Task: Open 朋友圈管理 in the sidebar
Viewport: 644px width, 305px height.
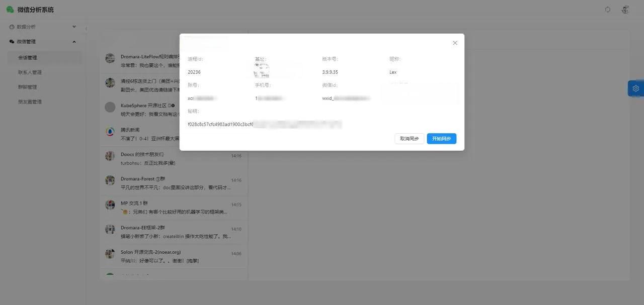Action: coord(30,102)
